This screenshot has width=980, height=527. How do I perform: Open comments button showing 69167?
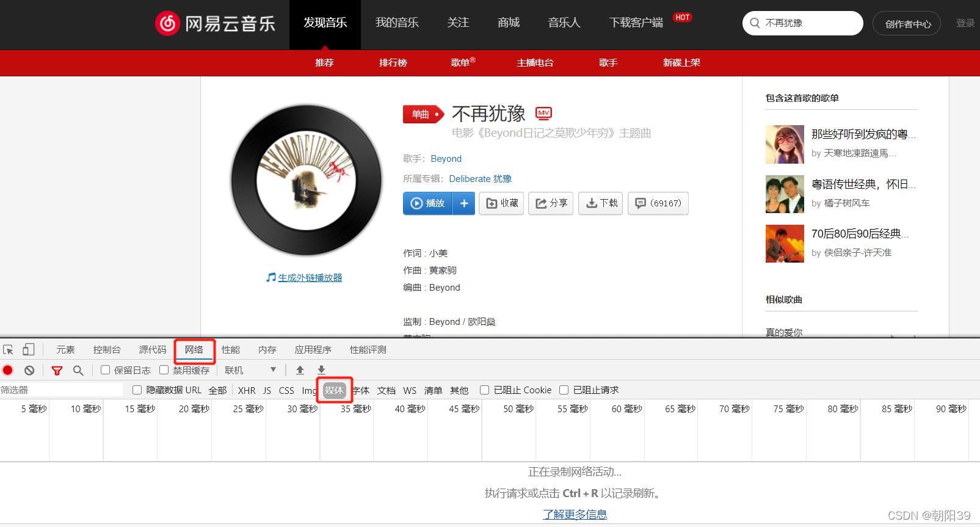[658, 203]
